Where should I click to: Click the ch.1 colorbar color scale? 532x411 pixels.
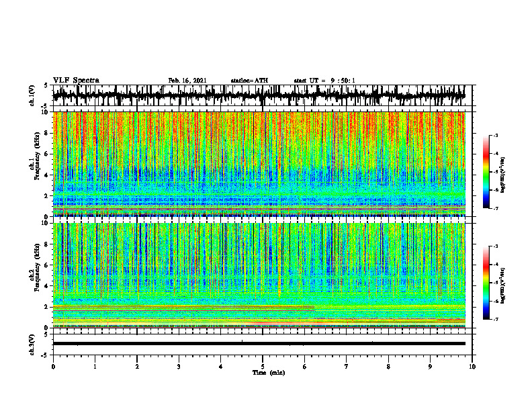(x=486, y=172)
